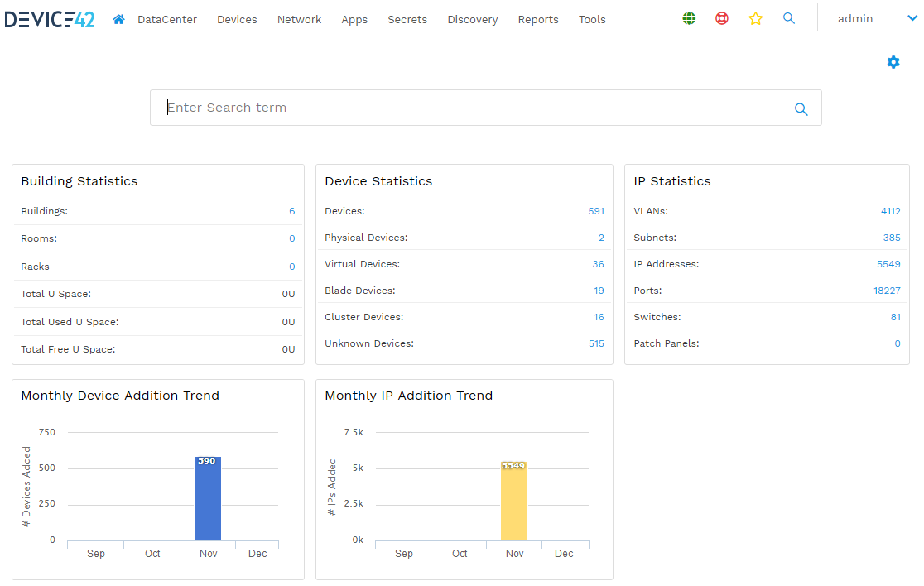Click the yellow star favorites icon
The width and height of the screenshot is (924, 586).
point(755,18)
